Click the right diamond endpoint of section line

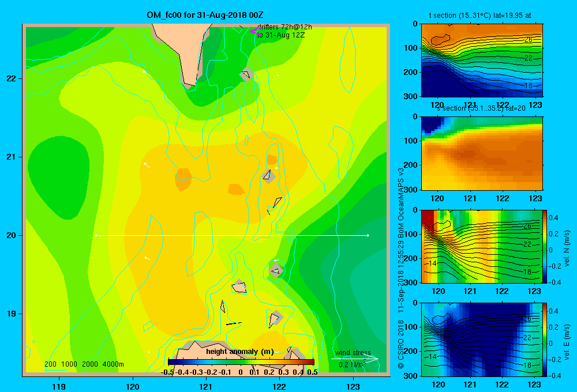click(368, 235)
